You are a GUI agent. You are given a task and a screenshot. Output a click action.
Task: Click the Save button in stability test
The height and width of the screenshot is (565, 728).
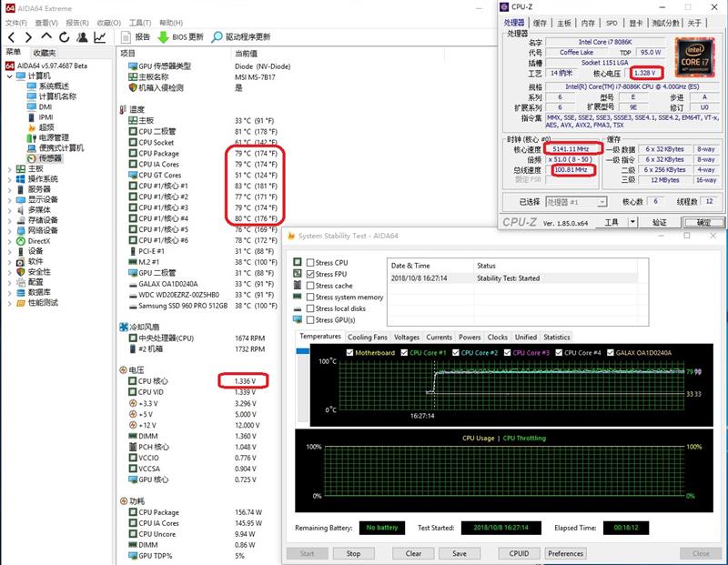pos(460,553)
